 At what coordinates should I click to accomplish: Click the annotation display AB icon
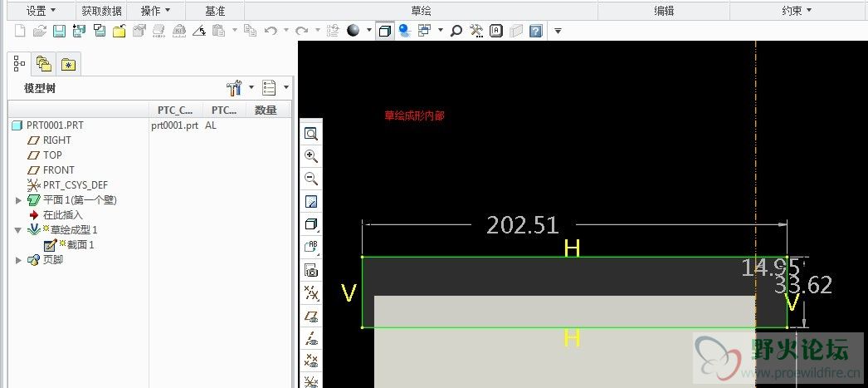tap(312, 248)
